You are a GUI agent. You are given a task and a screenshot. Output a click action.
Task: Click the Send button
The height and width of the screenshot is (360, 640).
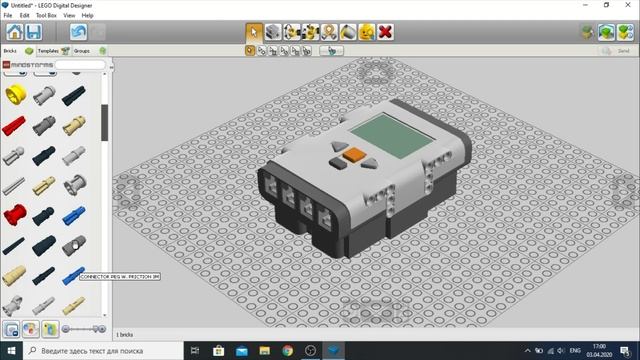tap(616, 51)
